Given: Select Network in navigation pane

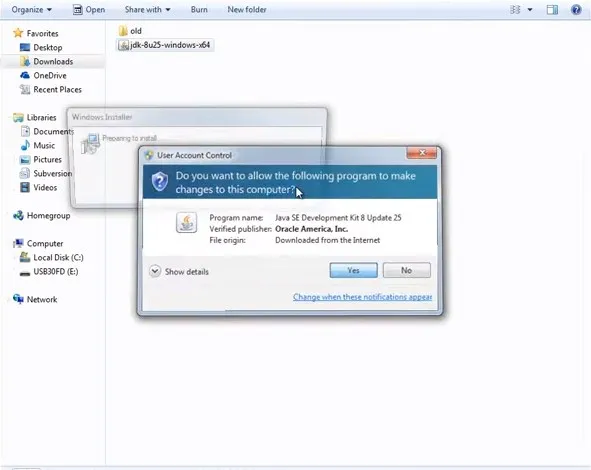Looking at the screenshot, I should coord(42,300).
